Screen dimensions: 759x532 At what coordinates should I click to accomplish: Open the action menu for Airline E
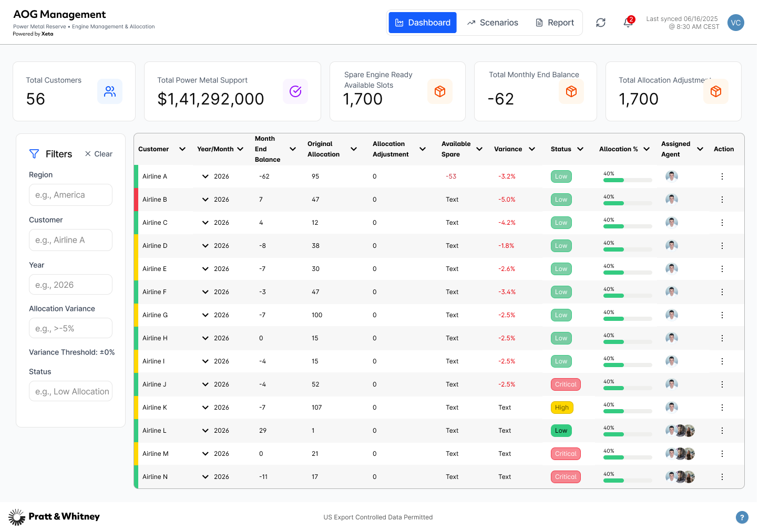tap(722, 269)
